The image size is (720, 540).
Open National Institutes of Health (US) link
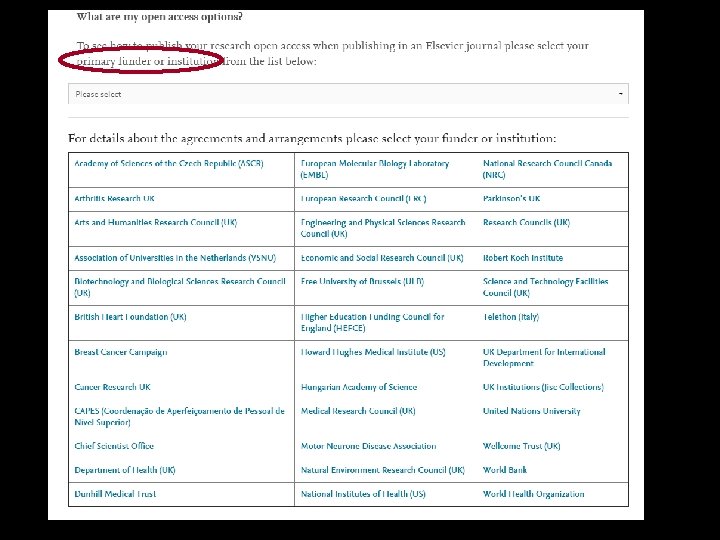[x=363, y=494]
